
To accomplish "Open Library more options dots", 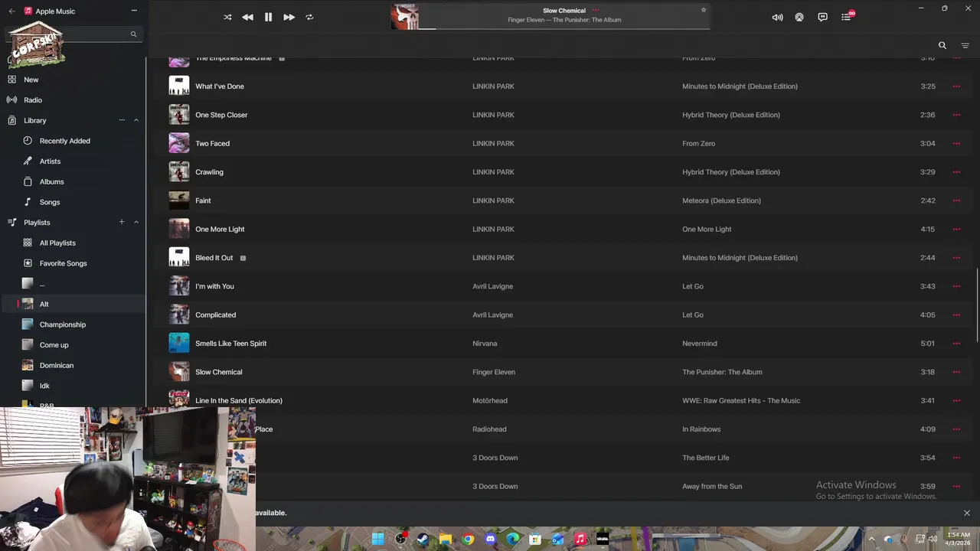I will click(x=122, y=120).
